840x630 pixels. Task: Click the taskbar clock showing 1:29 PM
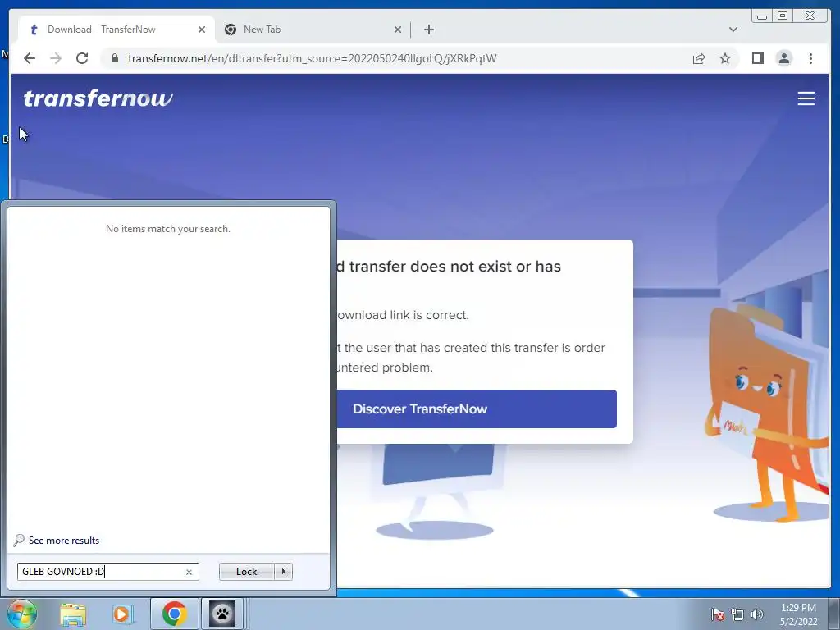point(798,614)
